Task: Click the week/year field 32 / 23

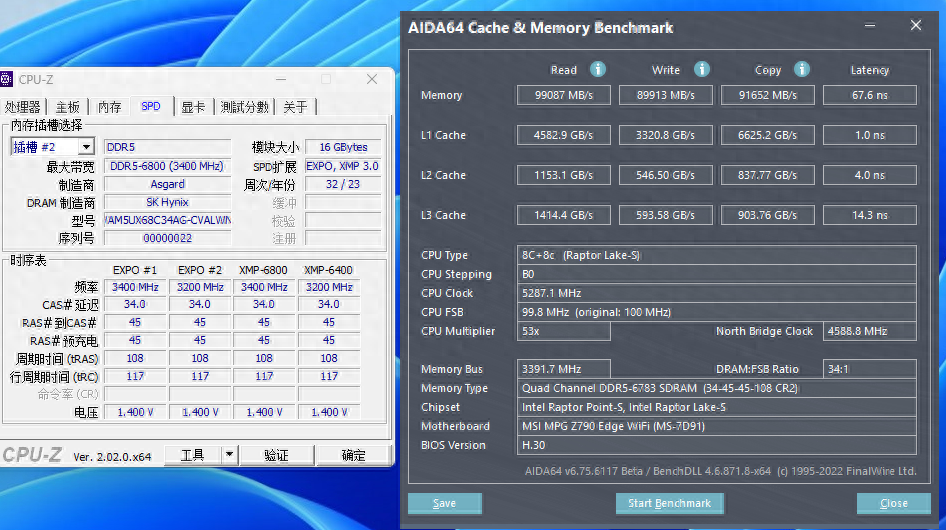Action: point(343,184)
